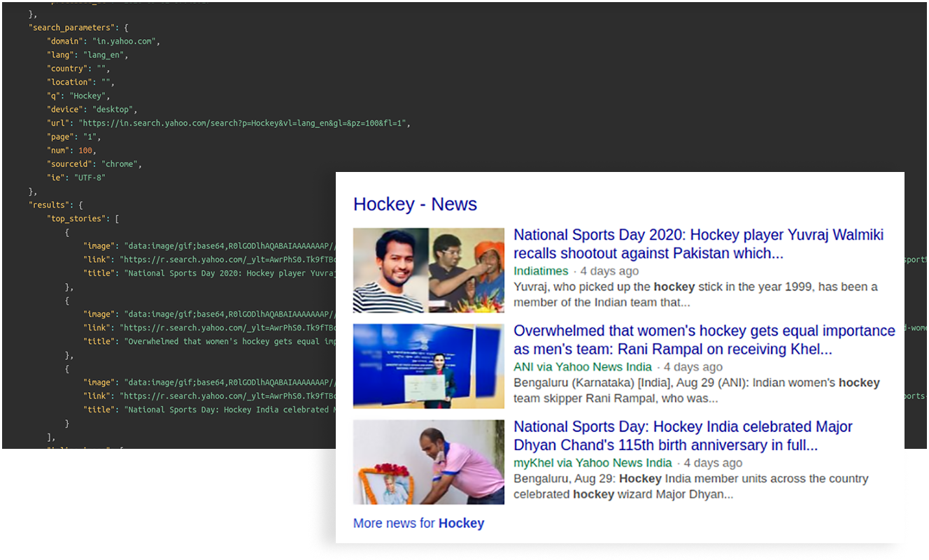929x560 pixels.
Task: Open the Rani Rampal award ceremony thumbnail
Action: pos(429,366)
